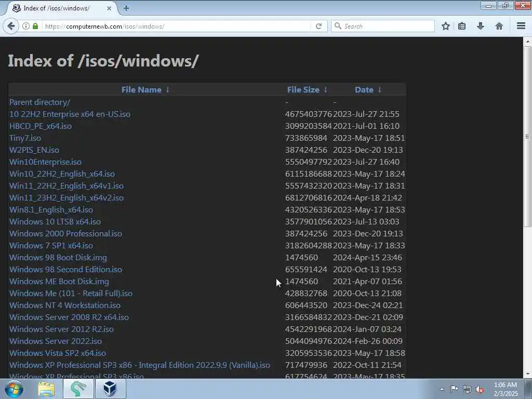Open the Firefox hamburger menu
532x399 pixels.
[521, 26]
